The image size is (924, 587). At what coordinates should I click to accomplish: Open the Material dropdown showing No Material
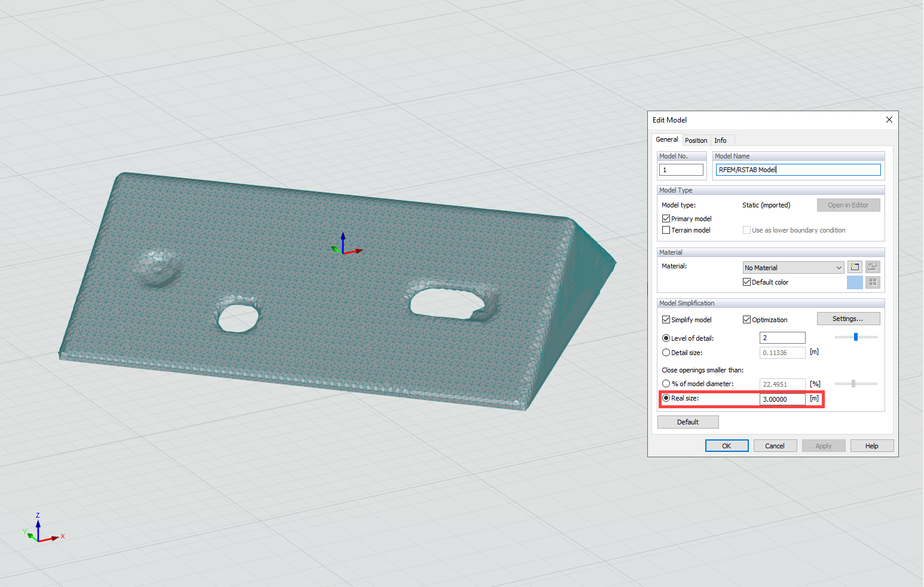[793, 268]
